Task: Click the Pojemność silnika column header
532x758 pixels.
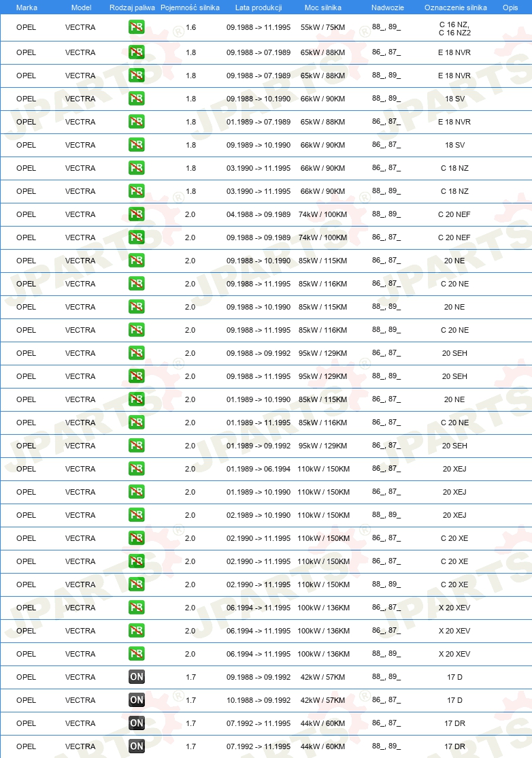Action: click(x=190, y=7)
